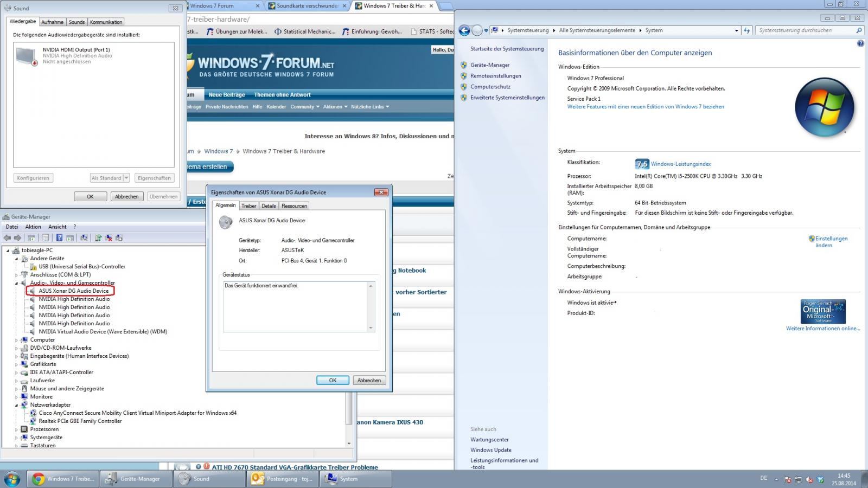The height and width of the screenshot is (488, 868).
Task: Click show/hide console tree toolbar icon
Action: [31, 237]
